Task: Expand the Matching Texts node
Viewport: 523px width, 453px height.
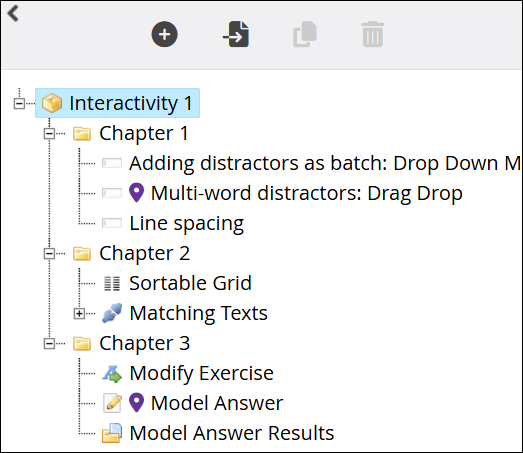Action: pos(79,314)
